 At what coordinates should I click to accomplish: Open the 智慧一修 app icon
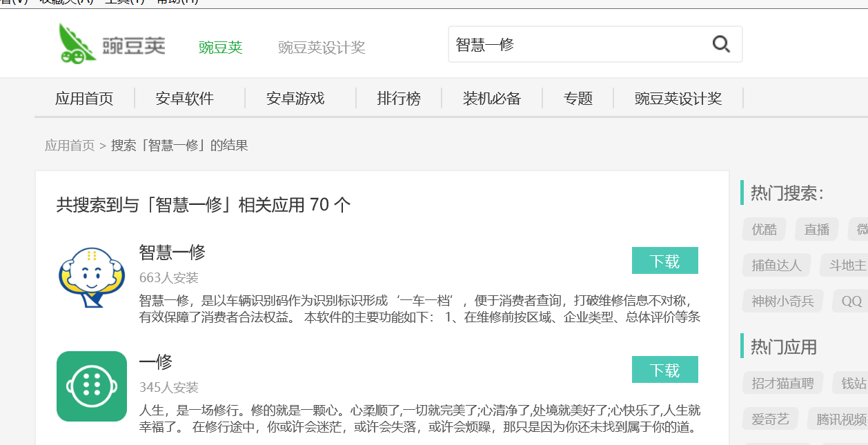pyautogui.click(x=92, y=277)
